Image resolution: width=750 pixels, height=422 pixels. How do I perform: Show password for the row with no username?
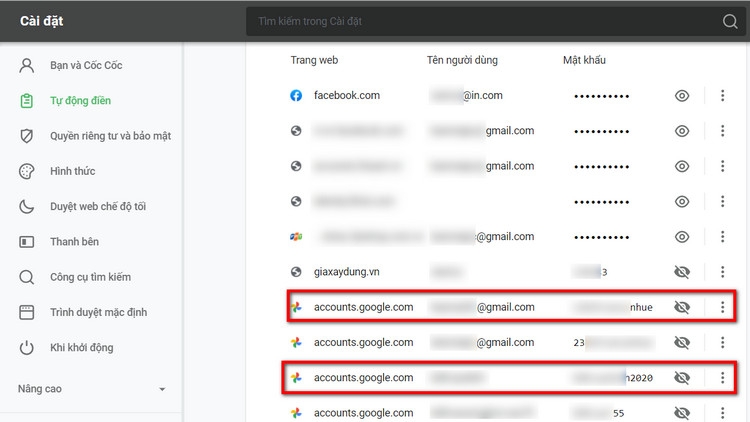point(682,201)
